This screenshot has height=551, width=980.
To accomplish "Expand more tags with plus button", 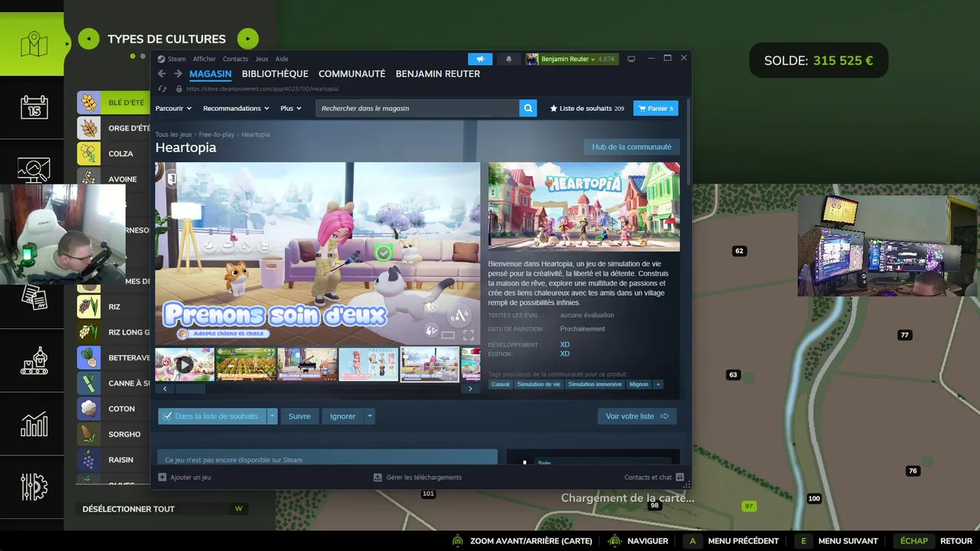I will 658,384.
